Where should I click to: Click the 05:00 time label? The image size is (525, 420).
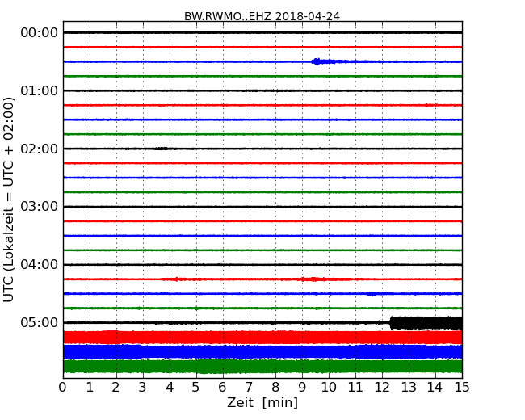40,322
